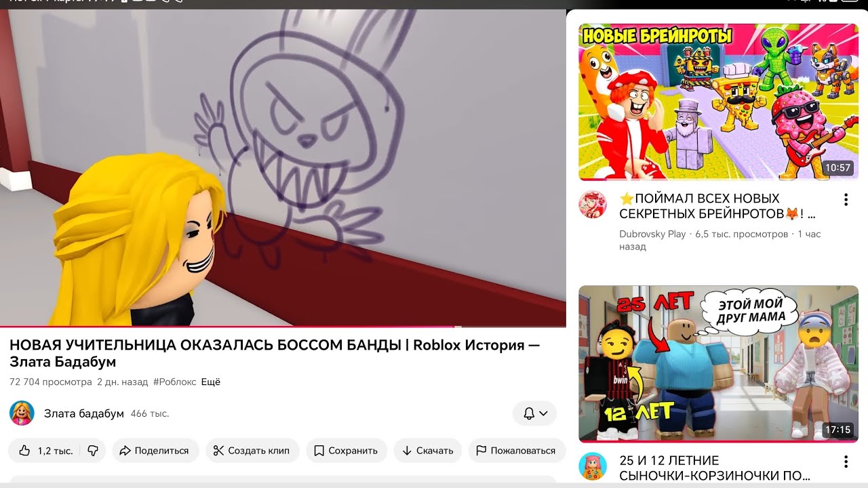868x488 pixels.
Task: Open the Злата бадабум channel avatar
Action: coord(22,413)
